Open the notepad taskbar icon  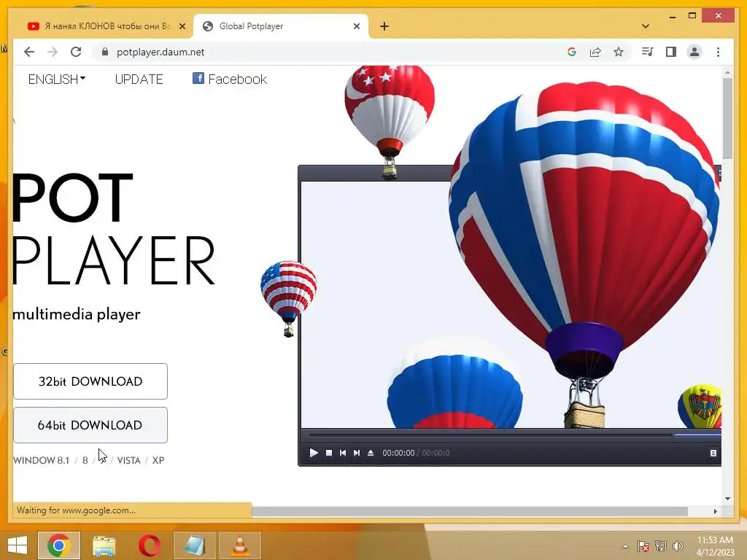click(194, 545)
